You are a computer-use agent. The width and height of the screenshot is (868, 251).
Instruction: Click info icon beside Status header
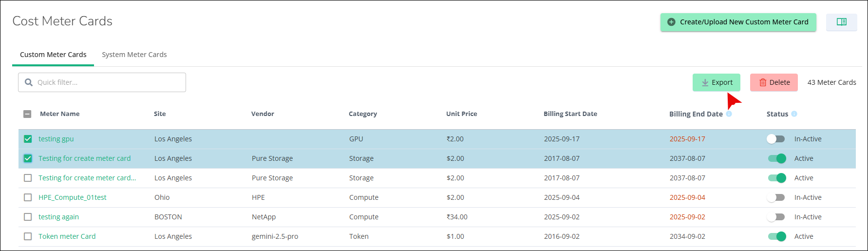point(794,114)
